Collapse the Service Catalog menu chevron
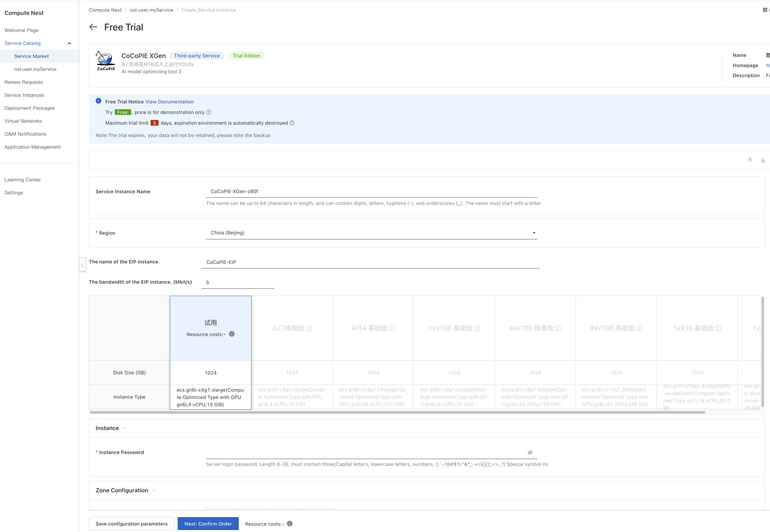 [69, 43]
